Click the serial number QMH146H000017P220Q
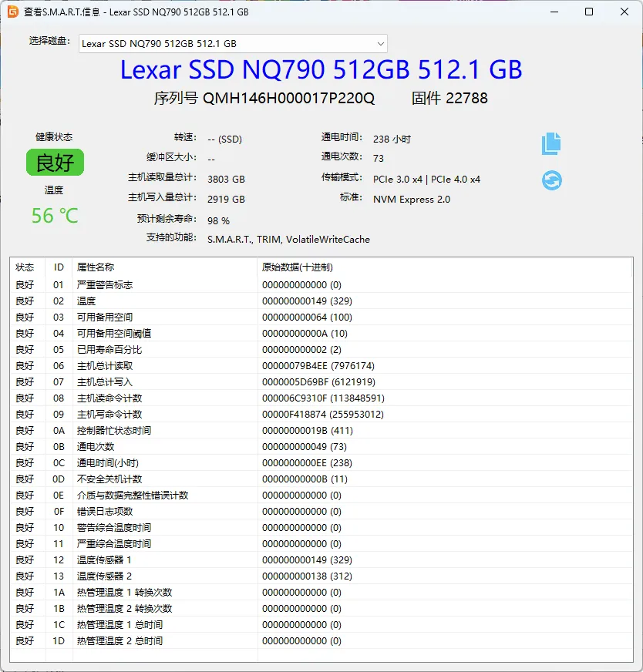The height and width of the screenshot is (672, 643). [x=289, y=98]
